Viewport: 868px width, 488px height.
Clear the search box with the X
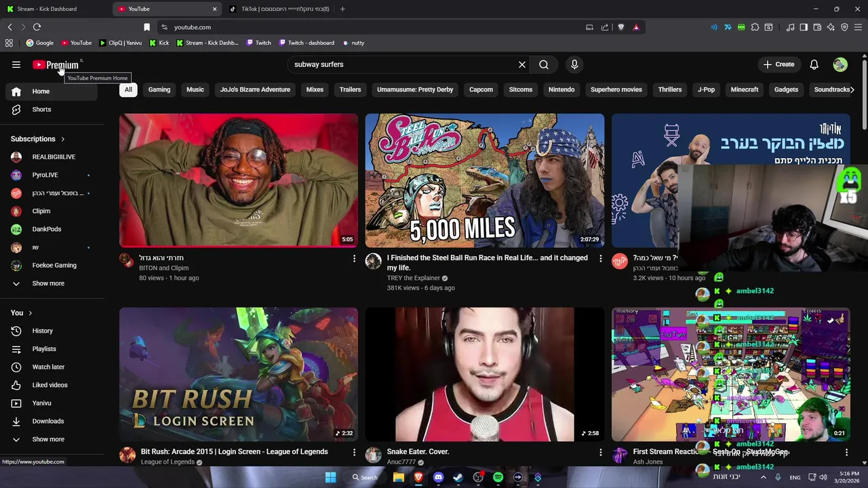(522, 64)
